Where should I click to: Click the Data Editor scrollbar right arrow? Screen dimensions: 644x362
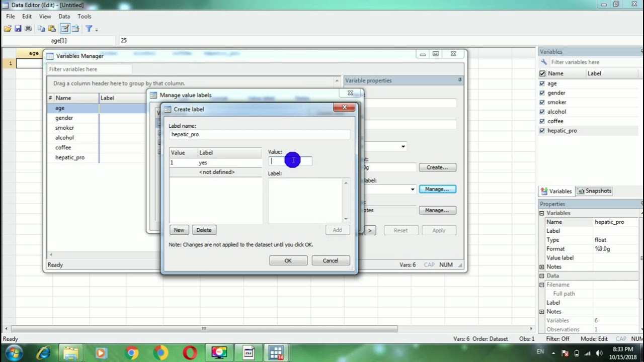pyautogui.click(x=531, y=329)
